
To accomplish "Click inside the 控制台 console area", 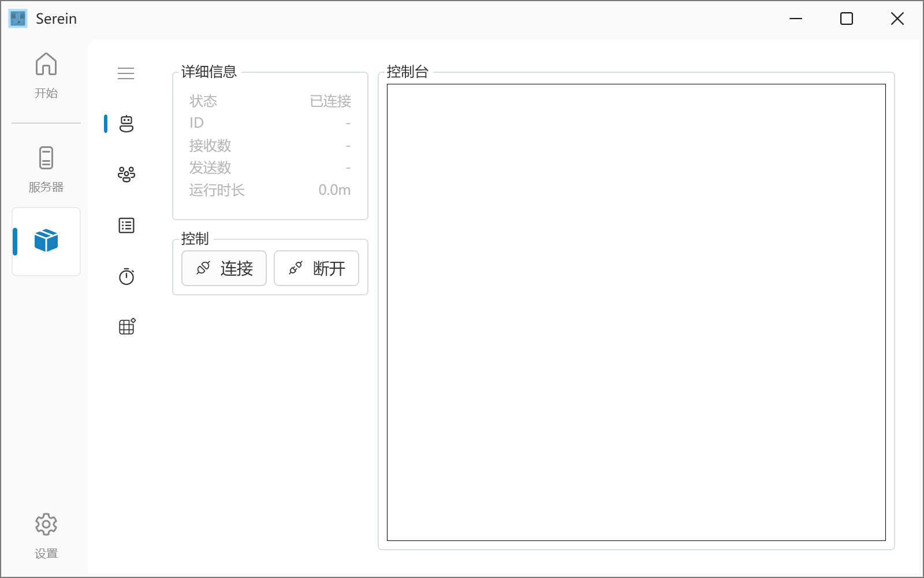I will click(636, 312).
